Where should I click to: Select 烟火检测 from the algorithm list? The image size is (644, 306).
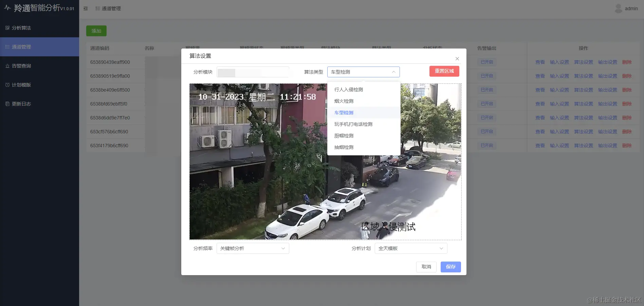(x=343, y=101)
